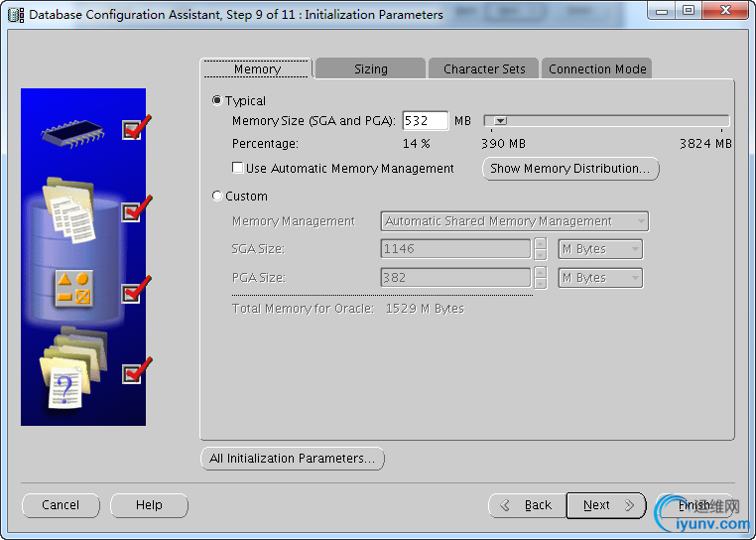Click the red checkmark beside documents icon

pyautogui.click(x=136, y=208)
